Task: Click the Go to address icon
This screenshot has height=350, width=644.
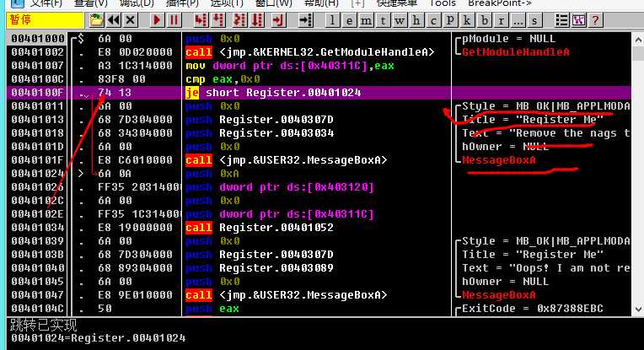Action: [x=306, y=19]
